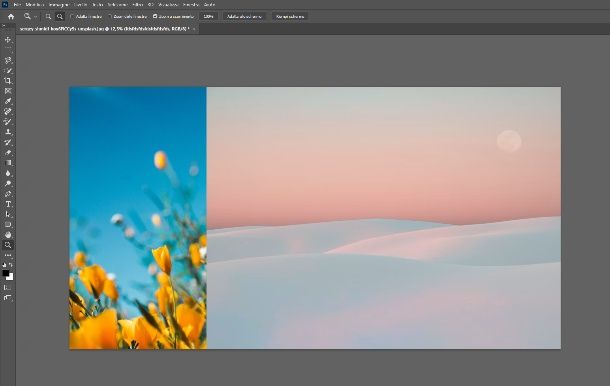Reset to default foreground and background colors

tap(4, 265)
